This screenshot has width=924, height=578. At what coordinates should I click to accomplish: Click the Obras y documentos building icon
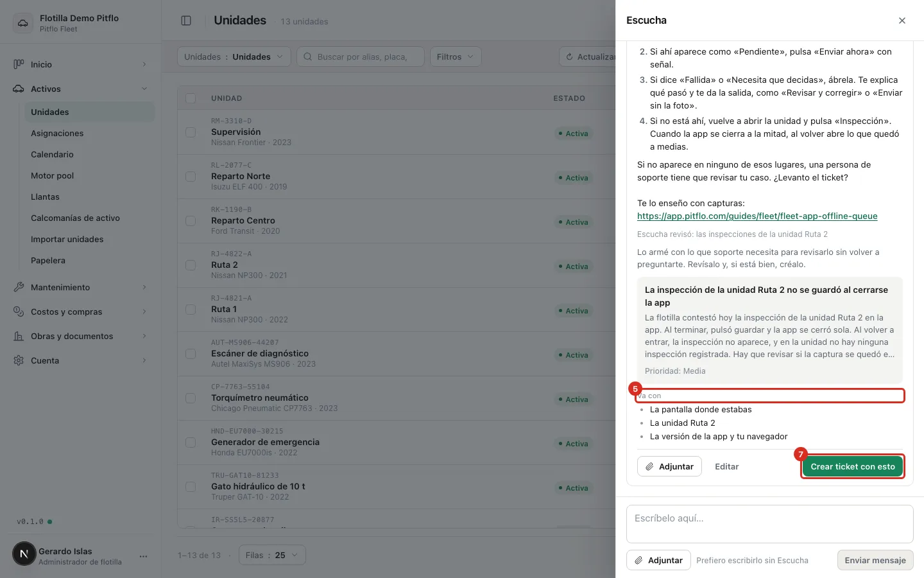point(19,336)
